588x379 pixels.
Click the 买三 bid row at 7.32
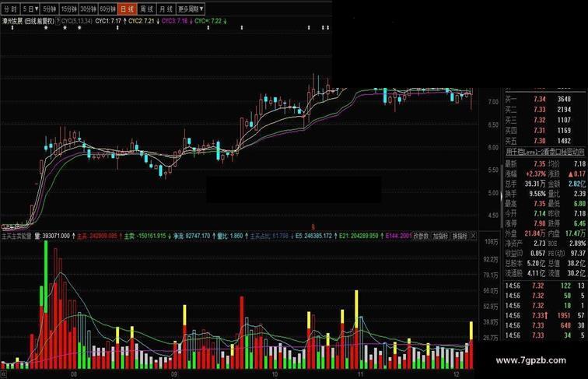[537, 120]
